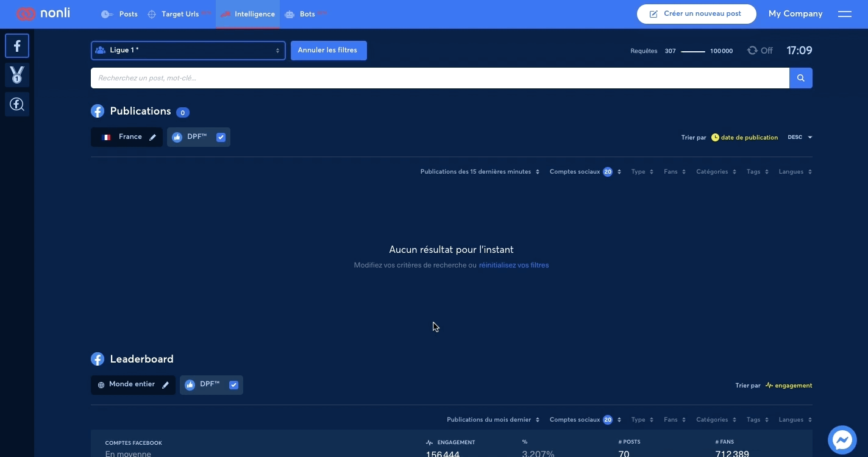Toggle DPF checkbox in Leaderboard
Screen dimensions: 868x457
point(233,385)
